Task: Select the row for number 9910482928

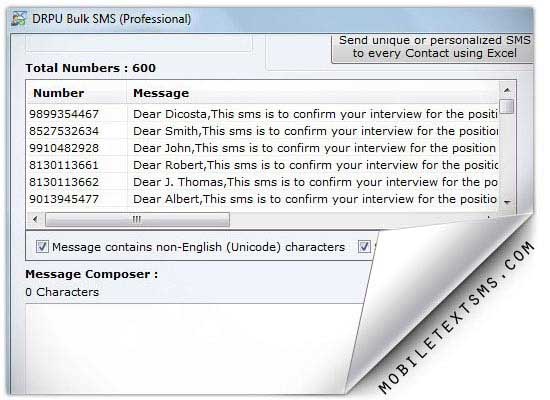Action: (x=262, y=148)
